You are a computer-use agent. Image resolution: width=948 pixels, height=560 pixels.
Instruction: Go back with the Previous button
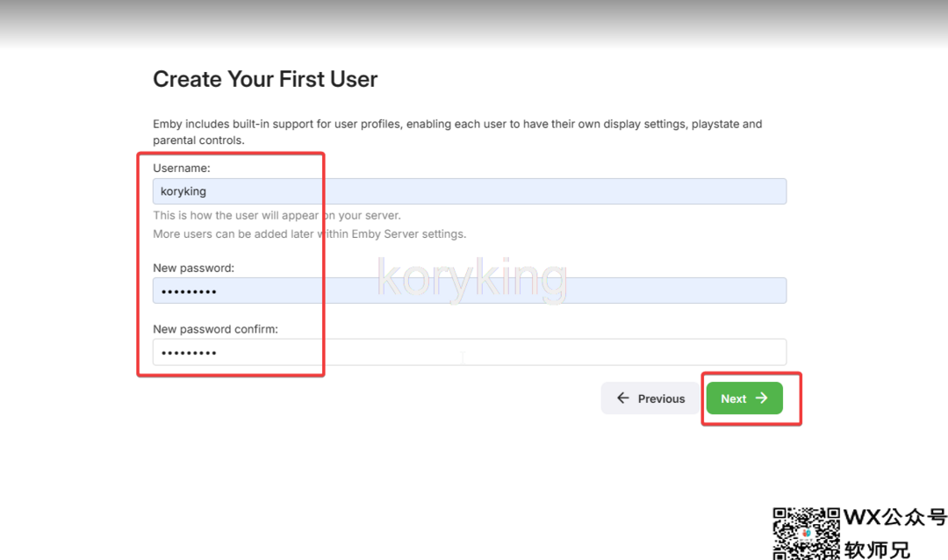point(650,398)
